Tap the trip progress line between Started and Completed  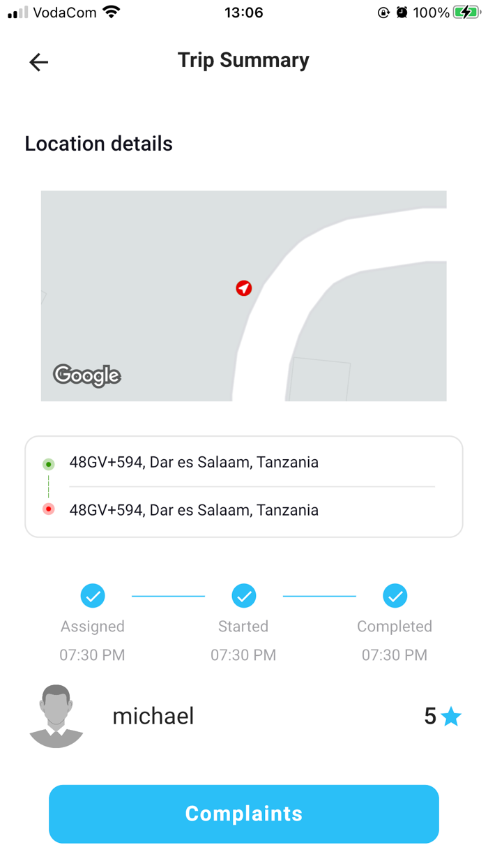click(x=319, y=595)
